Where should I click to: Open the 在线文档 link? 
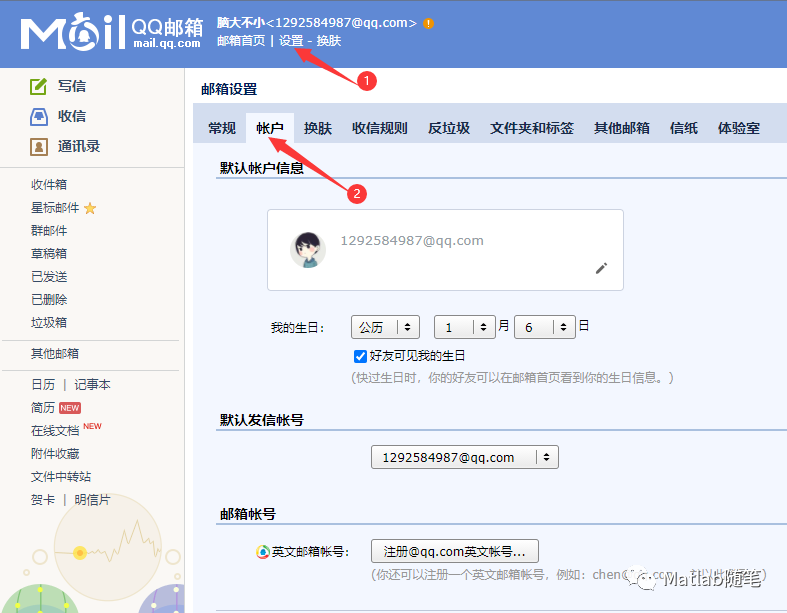55,431
